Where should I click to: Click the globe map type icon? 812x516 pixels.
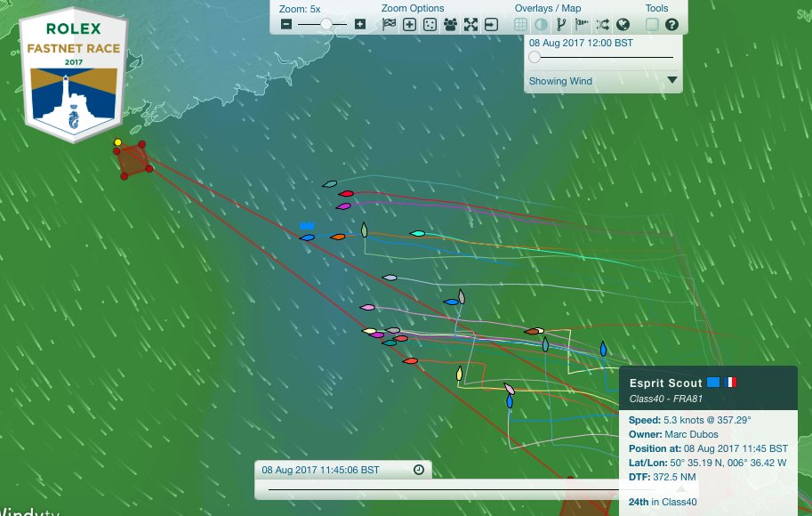coord(623,24)
